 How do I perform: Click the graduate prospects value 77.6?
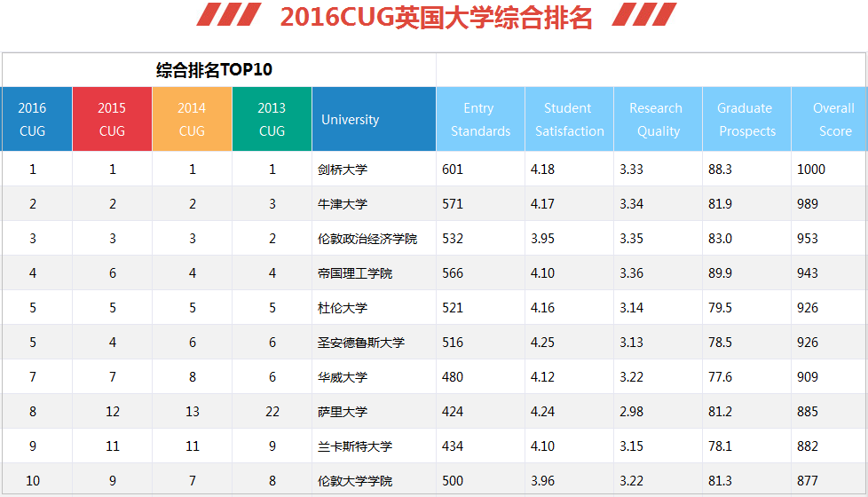point(720,377)
